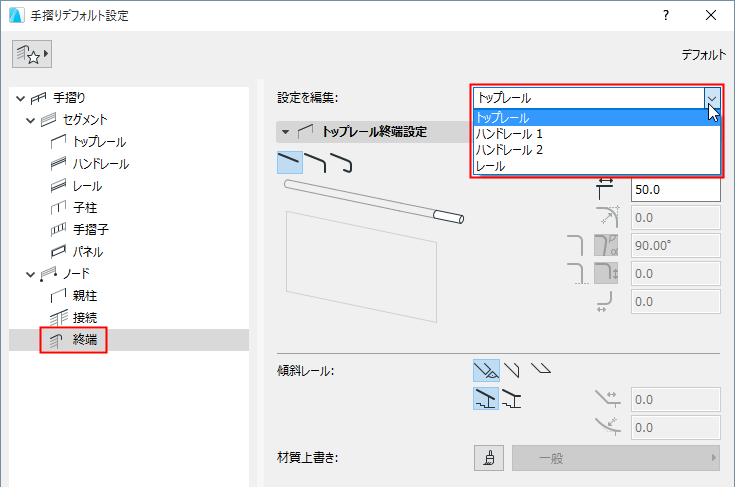Select 親柱 tree item
735x487 pixels.
[x=85, y=295]
